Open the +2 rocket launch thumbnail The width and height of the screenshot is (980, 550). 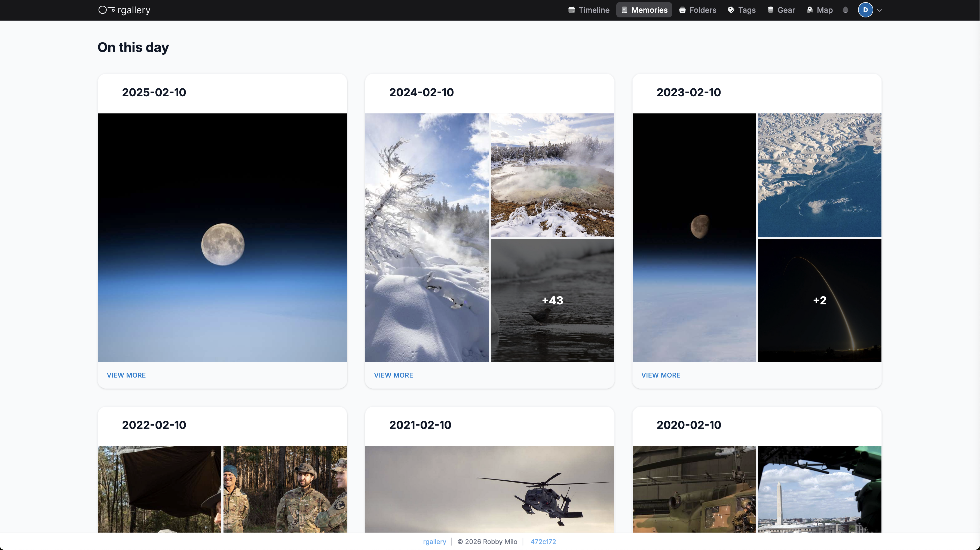pyautogui.click(x=819, y=300)
